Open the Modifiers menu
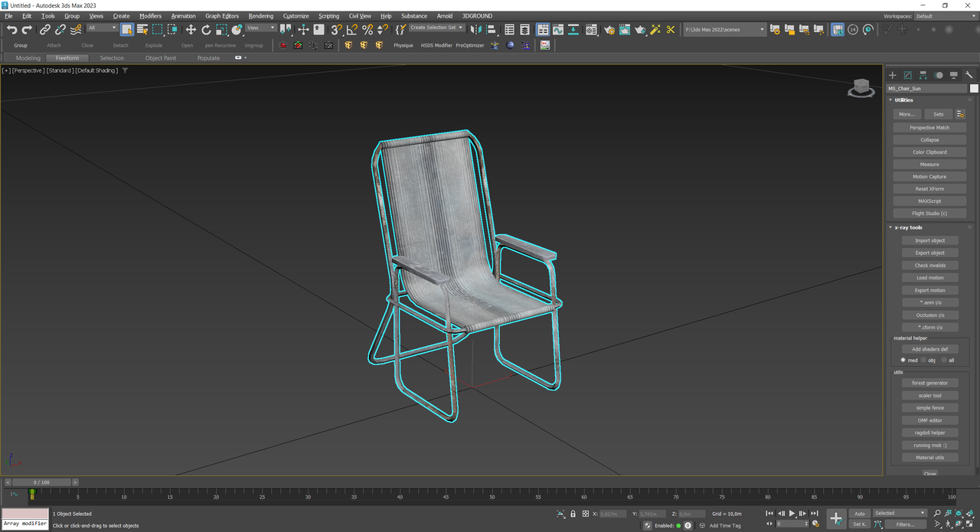 (150, 15)
